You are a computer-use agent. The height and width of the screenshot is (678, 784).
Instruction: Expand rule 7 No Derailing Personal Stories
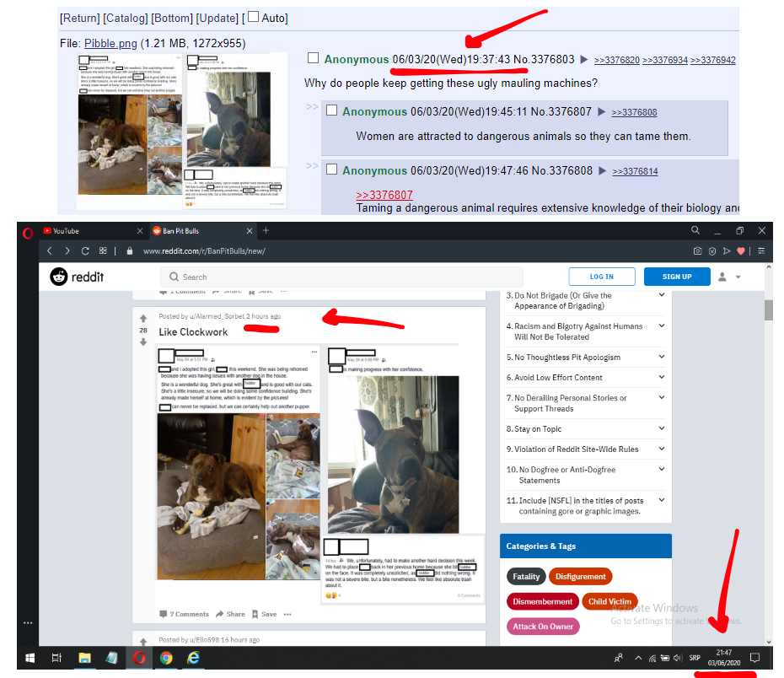[662, 397]
